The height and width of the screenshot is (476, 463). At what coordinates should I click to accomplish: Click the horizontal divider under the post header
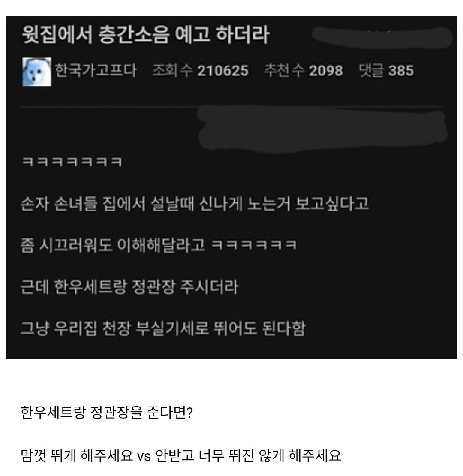tap(232, 107)
